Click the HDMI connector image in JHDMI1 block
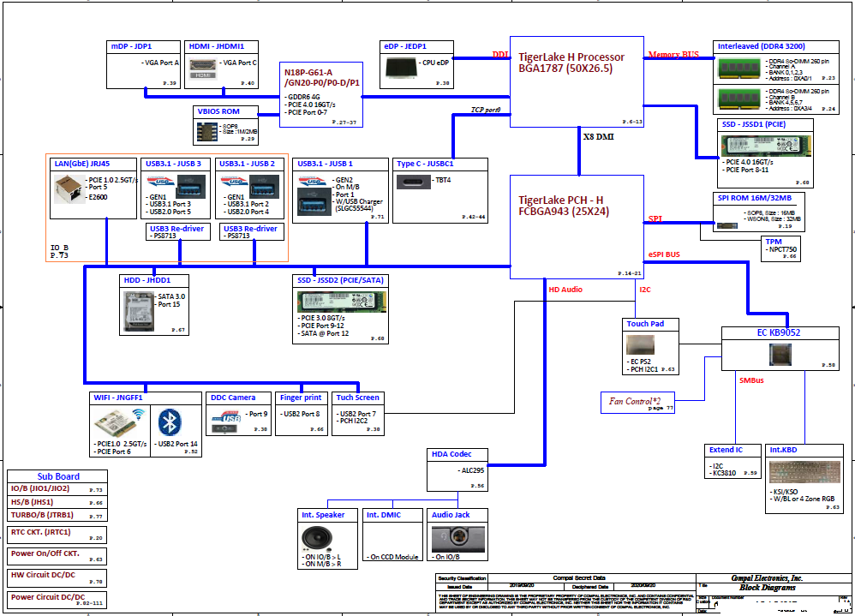The height and width of the screenshot is (616, 855). (x=202, y=69)
